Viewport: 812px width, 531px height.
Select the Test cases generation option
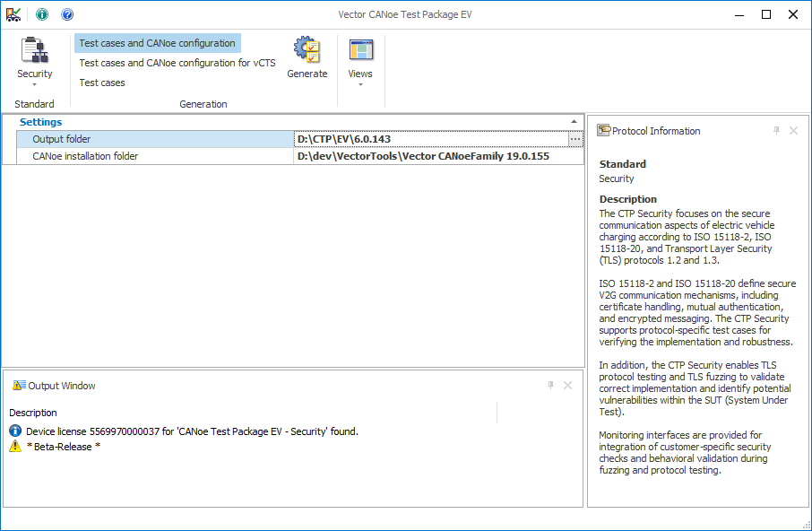102,83
